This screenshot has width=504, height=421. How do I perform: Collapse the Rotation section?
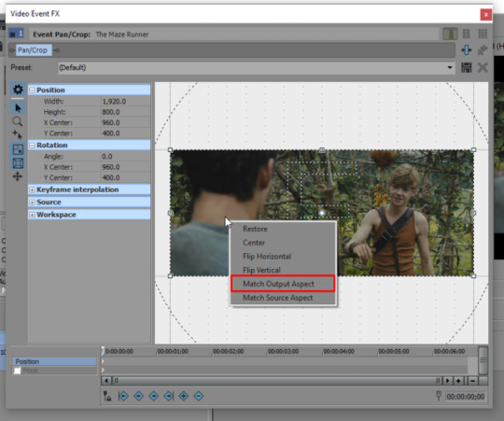pos(32,146)
